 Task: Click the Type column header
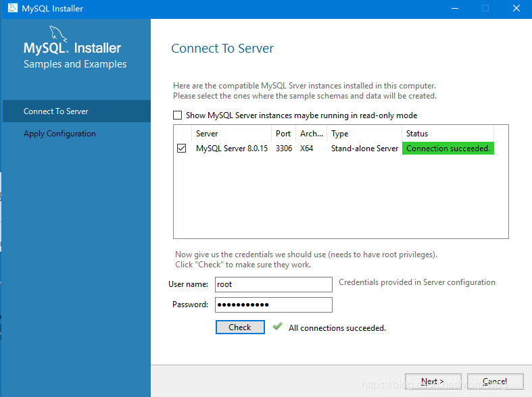pos(364,134)
